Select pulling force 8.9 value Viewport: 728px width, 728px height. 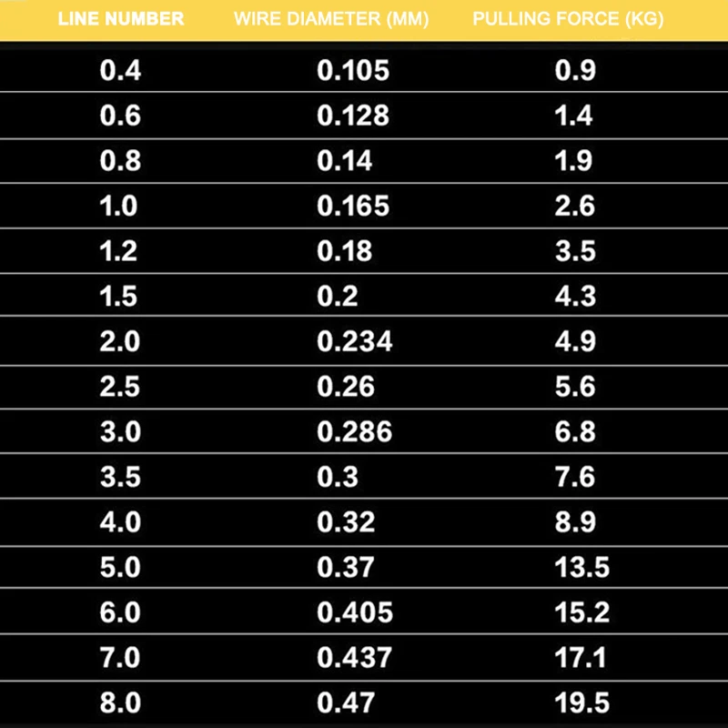coord(575,522)
